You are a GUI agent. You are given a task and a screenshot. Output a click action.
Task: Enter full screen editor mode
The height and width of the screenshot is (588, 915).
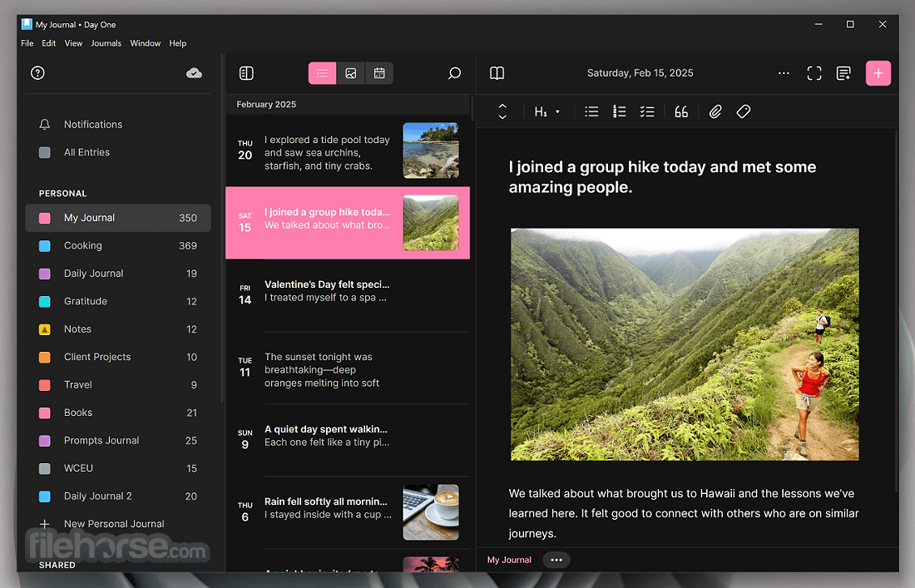(x=814, y=73)
